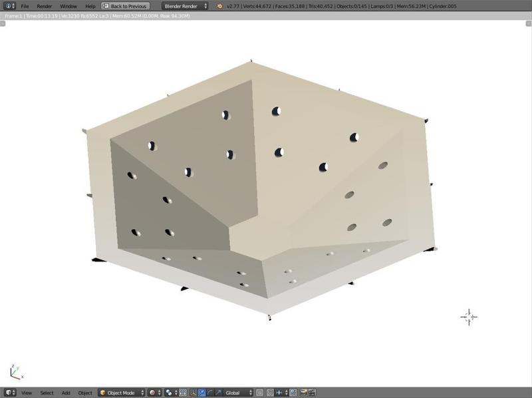Click the OpenGL render icon
This screenshot has width=532, height=398.
point(302,393)
